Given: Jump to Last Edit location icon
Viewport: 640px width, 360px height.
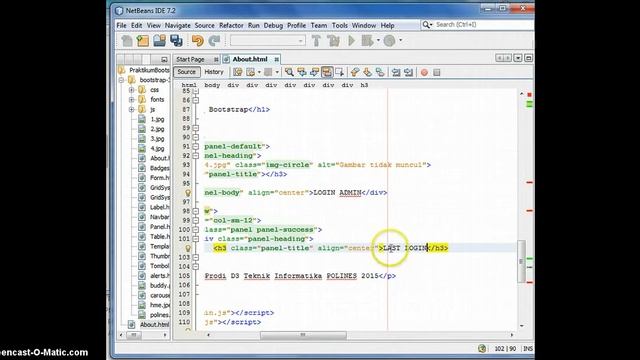Looking at the screenshot, I should point(238,72).
